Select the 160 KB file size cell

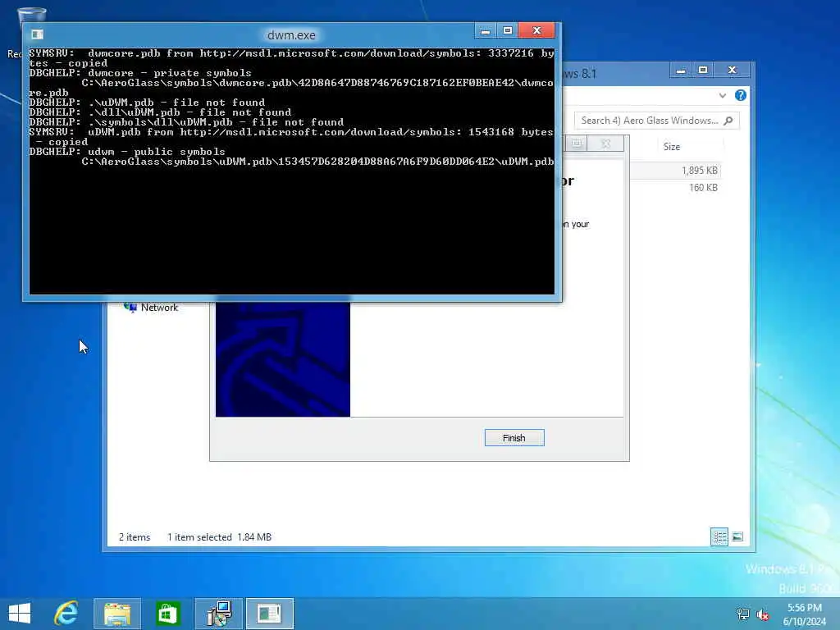(703, 188)
